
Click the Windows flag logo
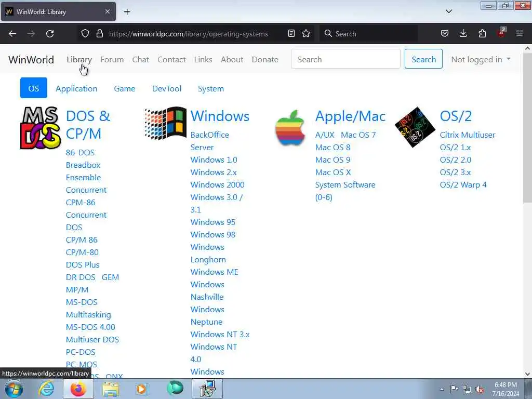(x=165, y=124)
